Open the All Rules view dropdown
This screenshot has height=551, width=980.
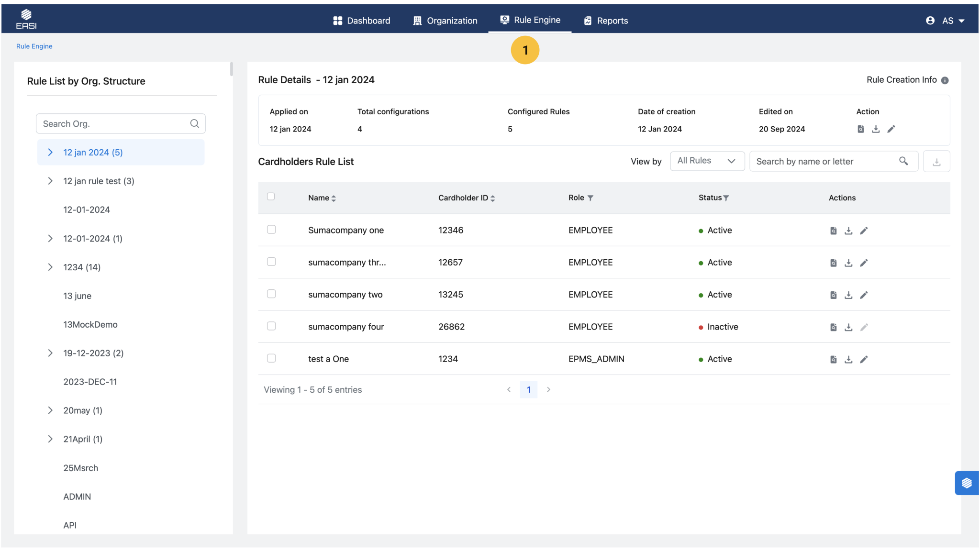pyautogui.click(x=707, y=161)
